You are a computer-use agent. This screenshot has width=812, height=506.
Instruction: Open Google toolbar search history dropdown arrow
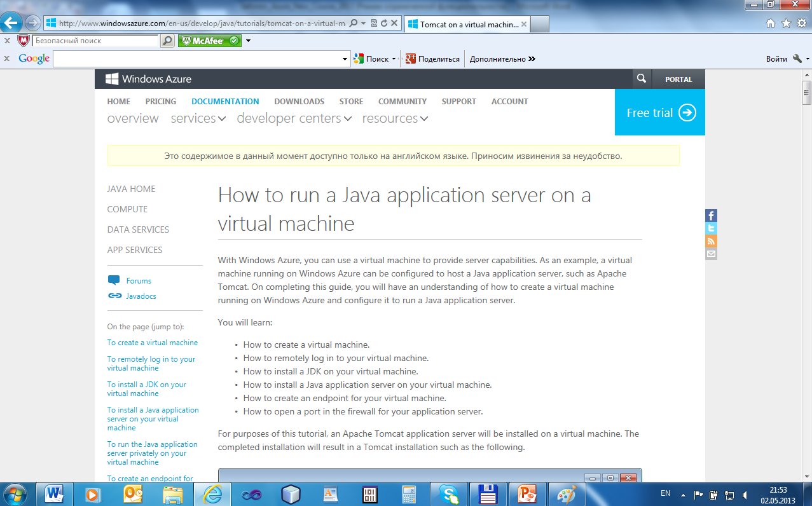(346, 59)
